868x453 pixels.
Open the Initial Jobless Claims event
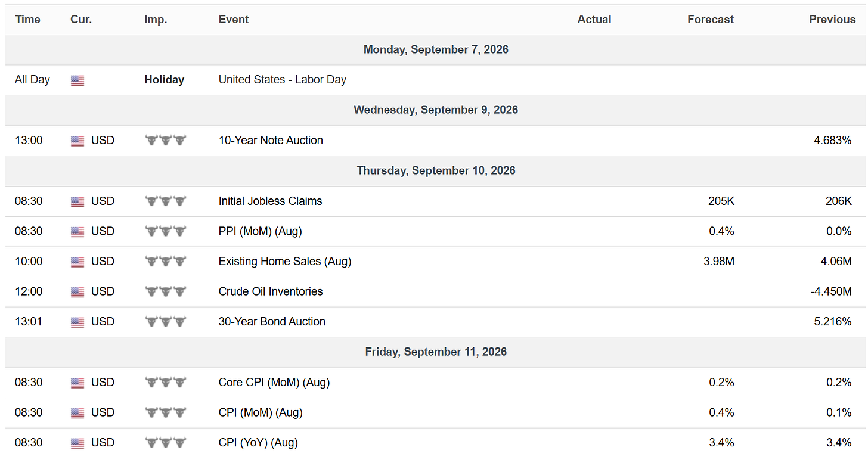pos(270,201)
